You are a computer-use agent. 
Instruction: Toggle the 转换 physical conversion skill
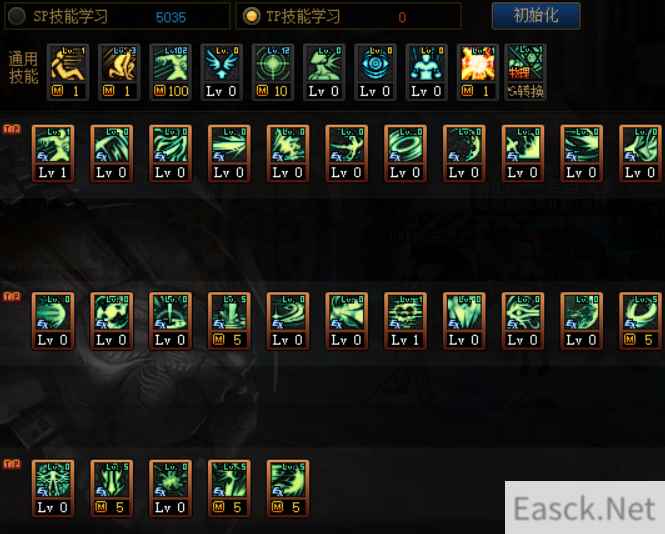[525, 72]
